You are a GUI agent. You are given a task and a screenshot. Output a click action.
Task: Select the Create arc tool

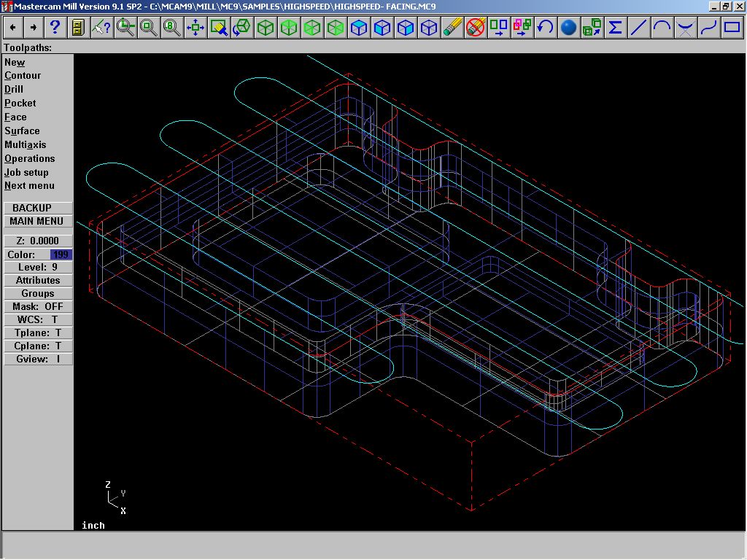tap(662, 28)
